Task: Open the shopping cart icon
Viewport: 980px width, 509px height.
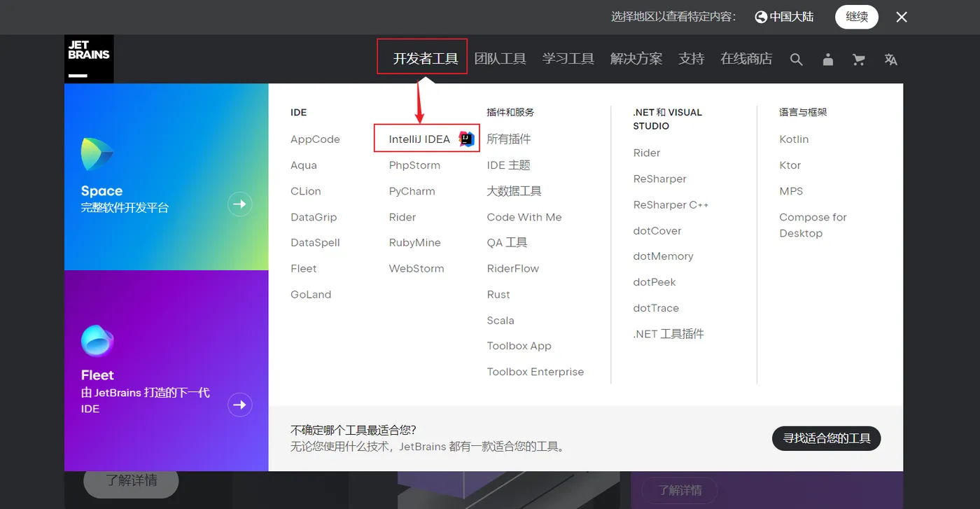Action: tap(859, 60)
